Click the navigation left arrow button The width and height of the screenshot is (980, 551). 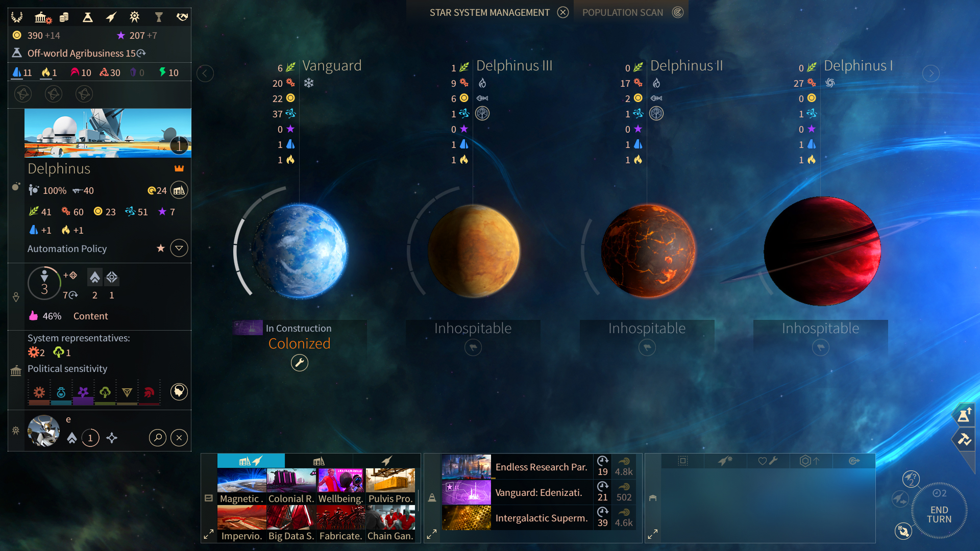pos(207,73)
